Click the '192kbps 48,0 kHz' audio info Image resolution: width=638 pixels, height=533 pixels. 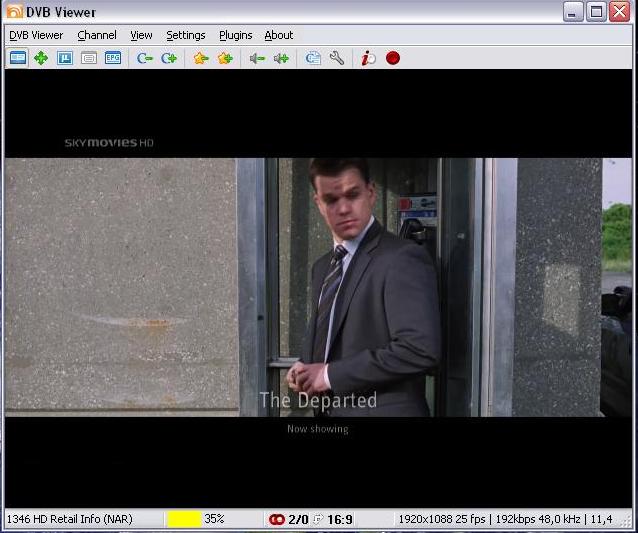point(538,519)
